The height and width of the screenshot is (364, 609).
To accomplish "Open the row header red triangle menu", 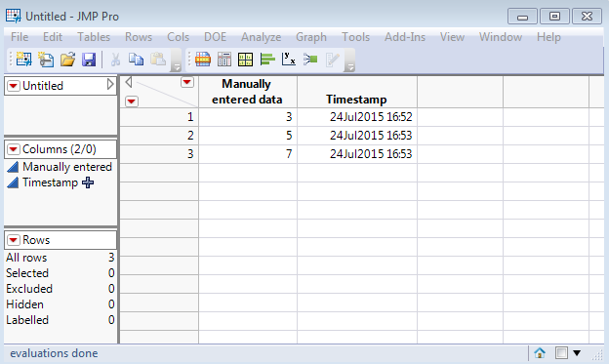I will pos(132,101).
